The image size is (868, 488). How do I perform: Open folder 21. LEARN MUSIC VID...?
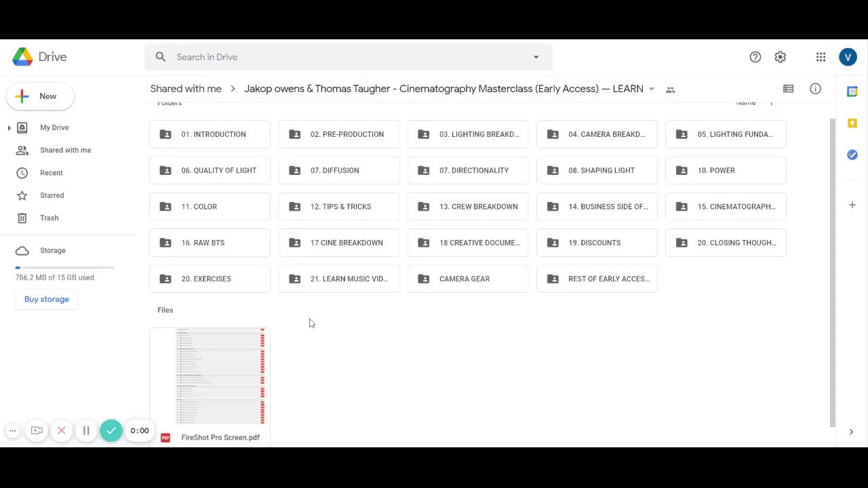(x=339, y=279)
